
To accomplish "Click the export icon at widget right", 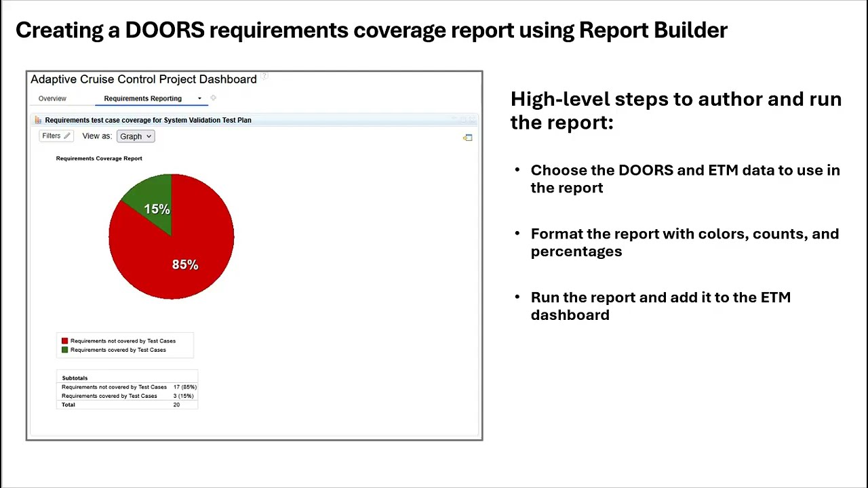I will point(468,138).
